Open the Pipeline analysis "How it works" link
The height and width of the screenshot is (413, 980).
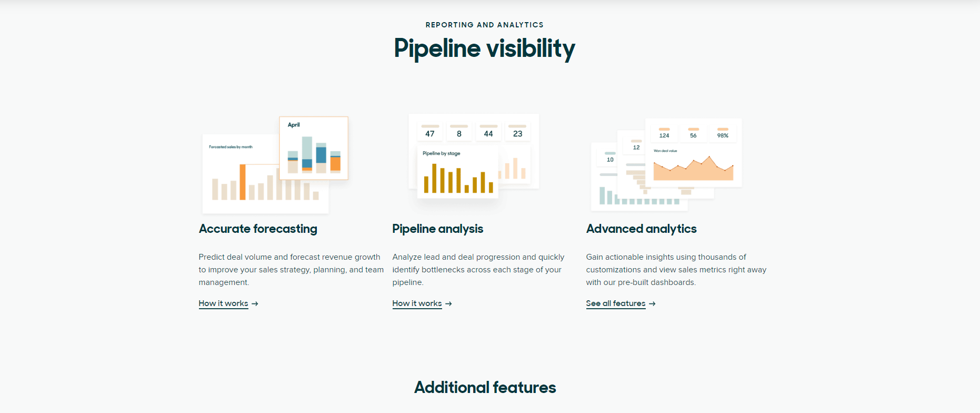point(417,303)
